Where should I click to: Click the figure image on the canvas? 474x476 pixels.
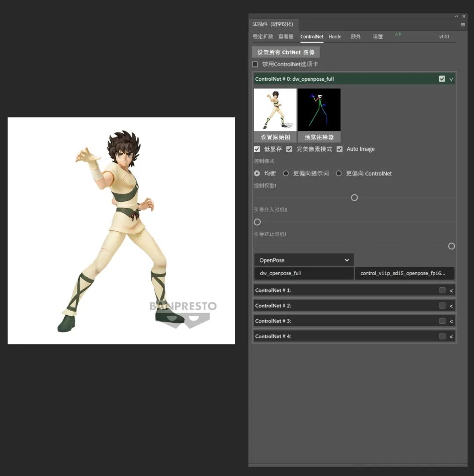(121, 231)
